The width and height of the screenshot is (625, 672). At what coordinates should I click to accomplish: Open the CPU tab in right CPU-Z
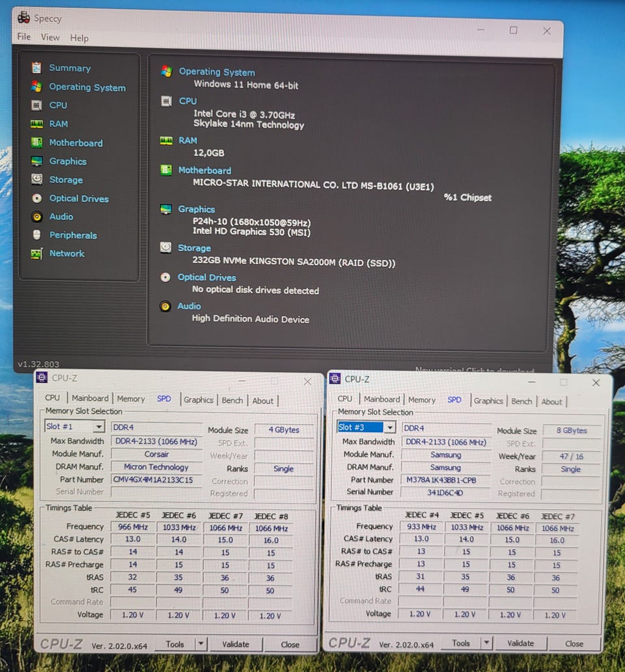tap(345, 399)
